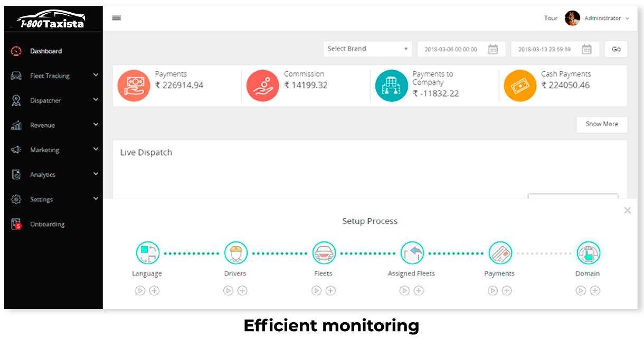Open calendar for the end date field
The width and height of the screenshot is (644, 347).
pyautogui.click(x=586, y=49)
